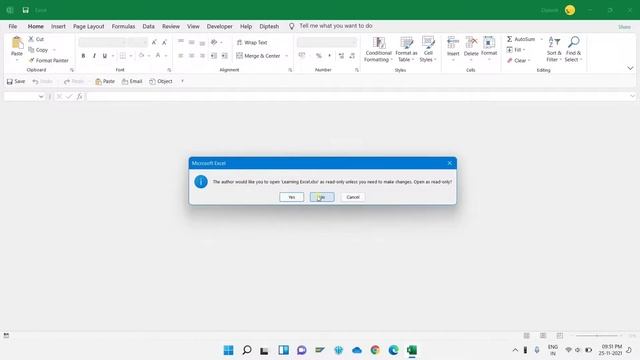Click Align Left icon
This screenshot has height=360, width=640.
(x=181, y=56)
